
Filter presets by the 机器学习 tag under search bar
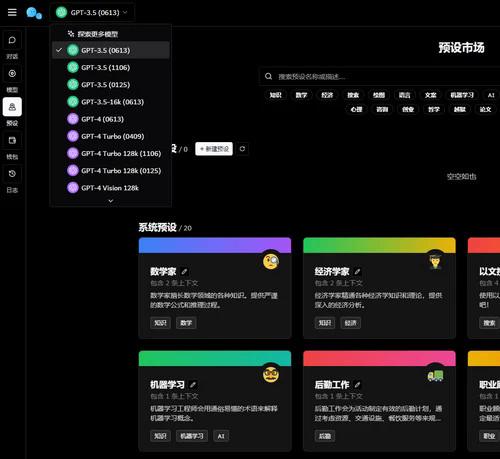(462, 95)
